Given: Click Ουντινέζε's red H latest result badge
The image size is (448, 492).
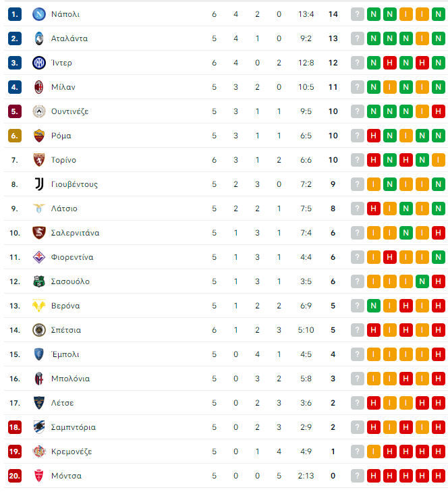Looking at the screenshot, I should [439, 111].
